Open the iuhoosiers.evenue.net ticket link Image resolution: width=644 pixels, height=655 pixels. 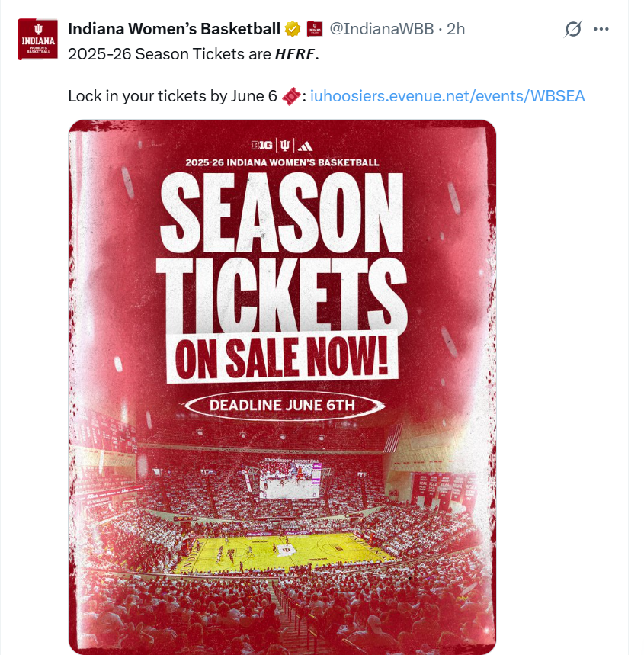click(x=447, y=96)
